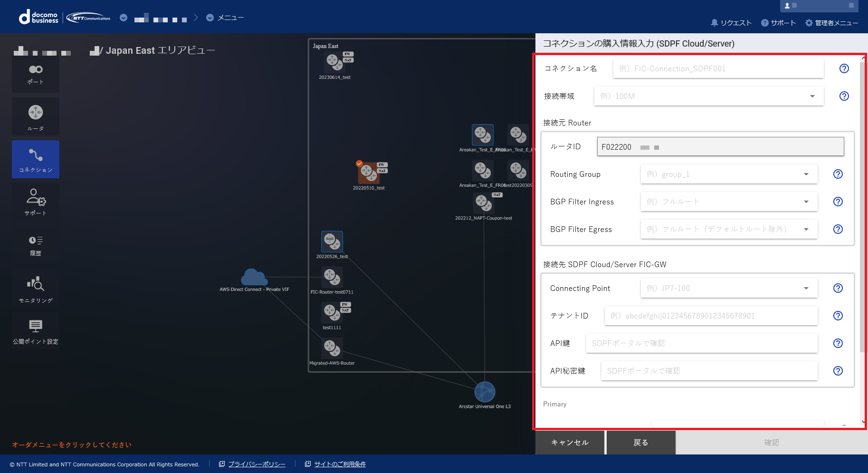Open the リクエスト header menu
This screenshot has width=868, height=473.
click(731, 23)
